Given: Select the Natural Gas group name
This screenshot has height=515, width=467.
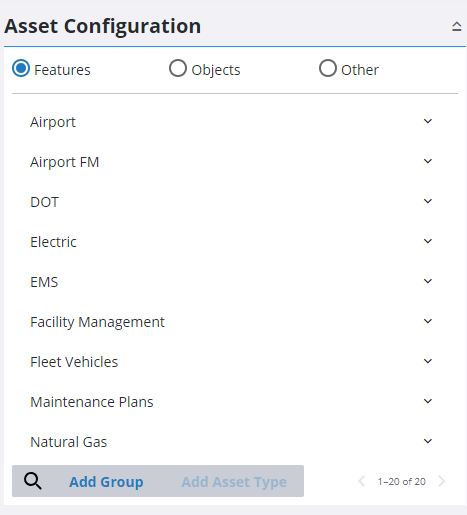Looking at the screenshot, I should (x=69, y=442).
